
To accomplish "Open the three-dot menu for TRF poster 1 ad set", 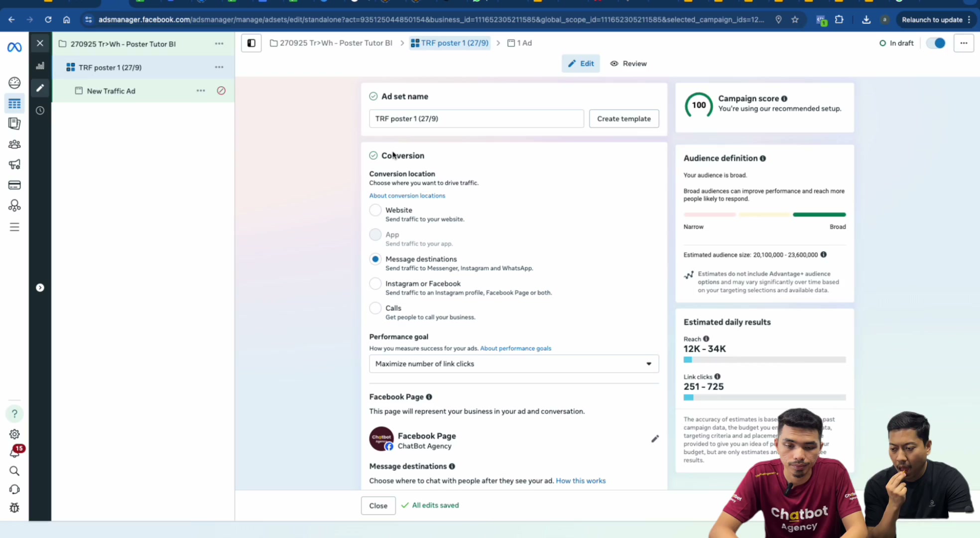I will coord(219,67).
